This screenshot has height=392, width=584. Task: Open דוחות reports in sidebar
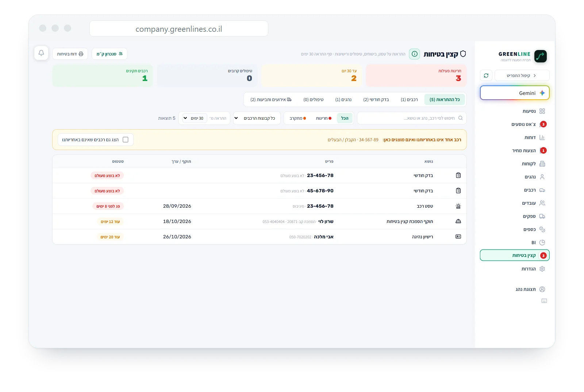point(515,137)
